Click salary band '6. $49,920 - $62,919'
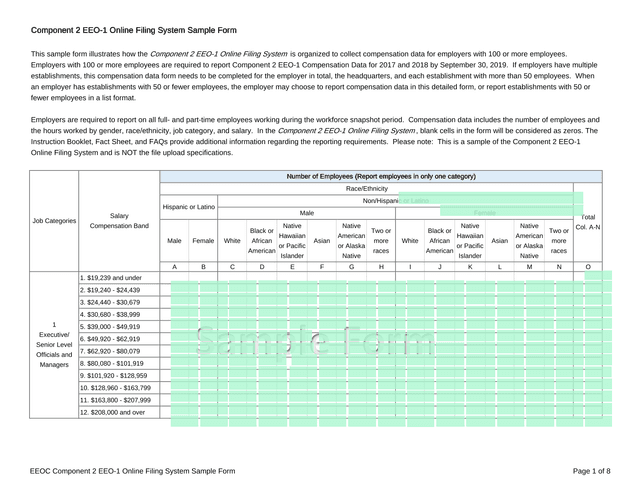Screen dimensions: 640x495 119,339
